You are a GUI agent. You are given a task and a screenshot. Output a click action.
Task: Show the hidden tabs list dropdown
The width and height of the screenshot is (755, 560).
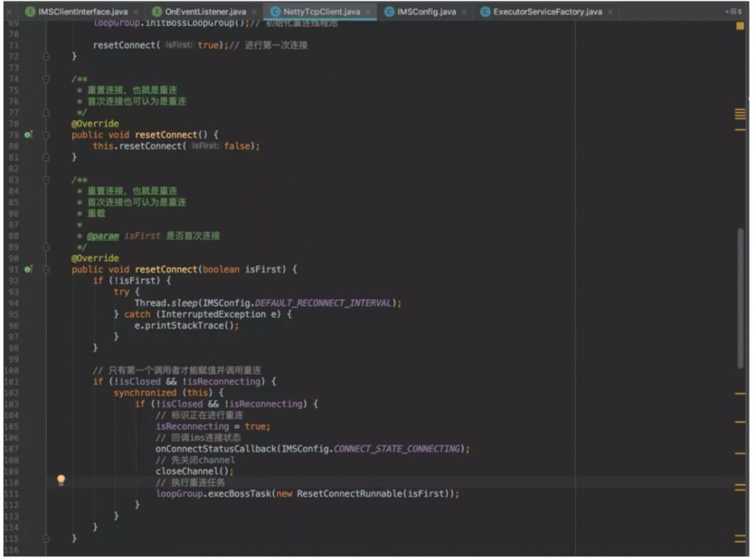(x=733, y=11)
